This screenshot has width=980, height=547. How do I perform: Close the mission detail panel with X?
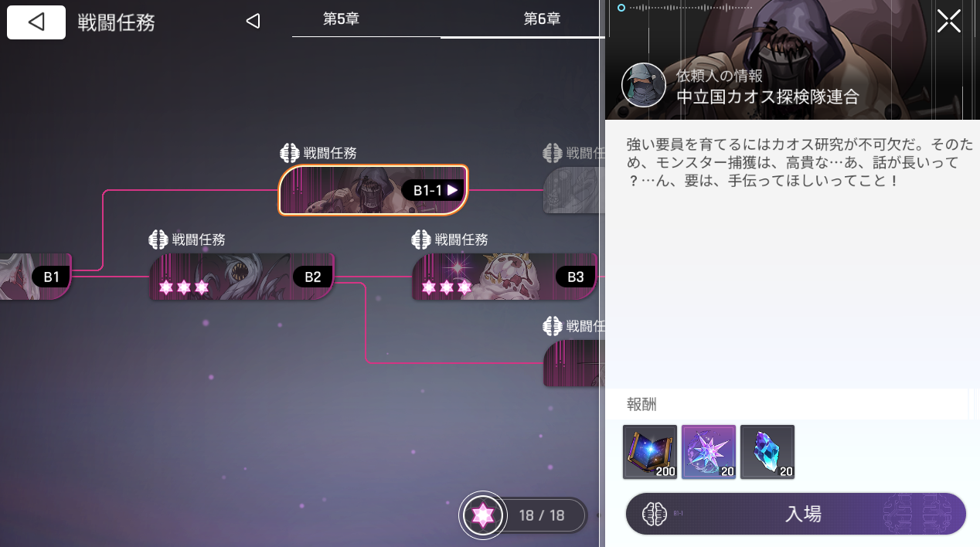948,21
